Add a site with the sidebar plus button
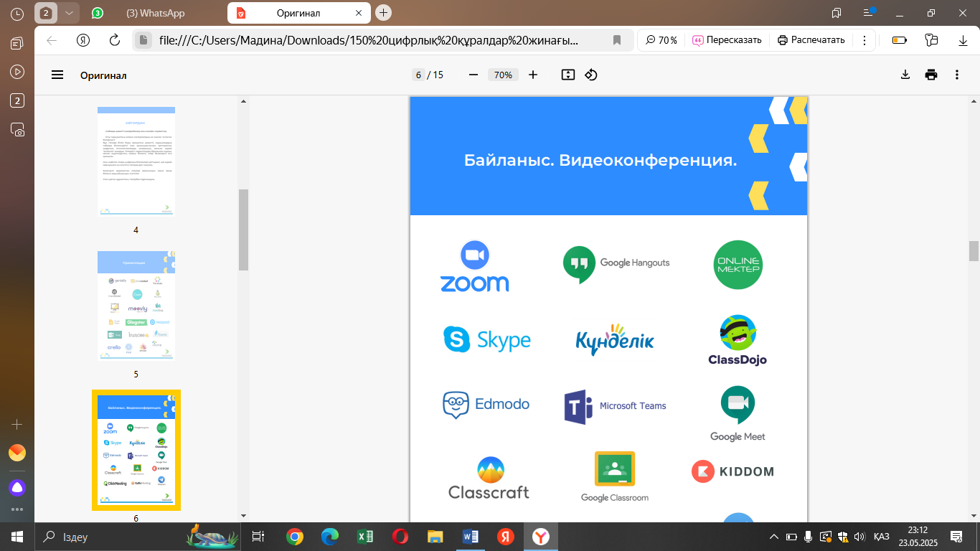Viewport: 980px width, 551px height. coord(17,424)
